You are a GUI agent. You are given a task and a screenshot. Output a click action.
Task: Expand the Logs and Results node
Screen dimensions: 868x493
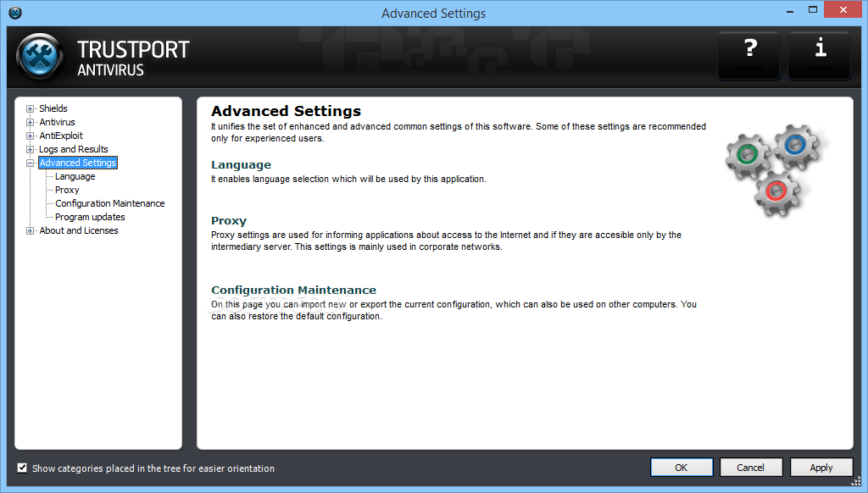pos(30,149)
